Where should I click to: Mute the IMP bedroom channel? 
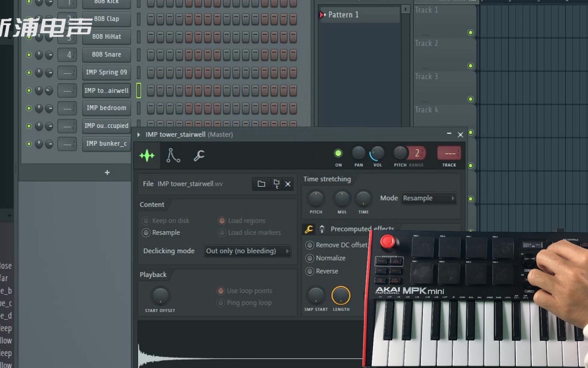pyautogui.click(x=29, y=108)
